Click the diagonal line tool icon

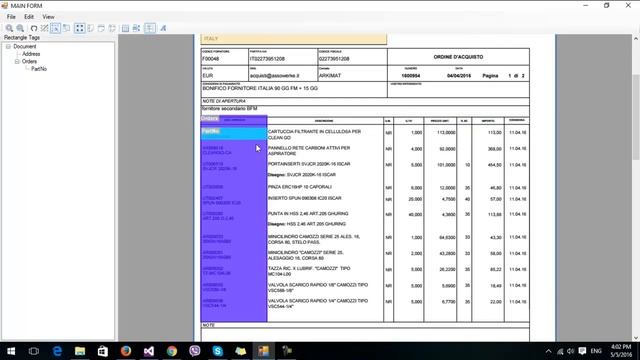(44, 28)
